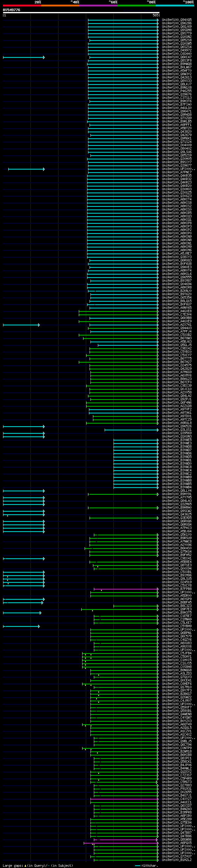Image resolution: width=197 pixels, height=868 pixels.
Task: Select hit UniRef100_Q8LLV4
Action: tap(177, 491)
